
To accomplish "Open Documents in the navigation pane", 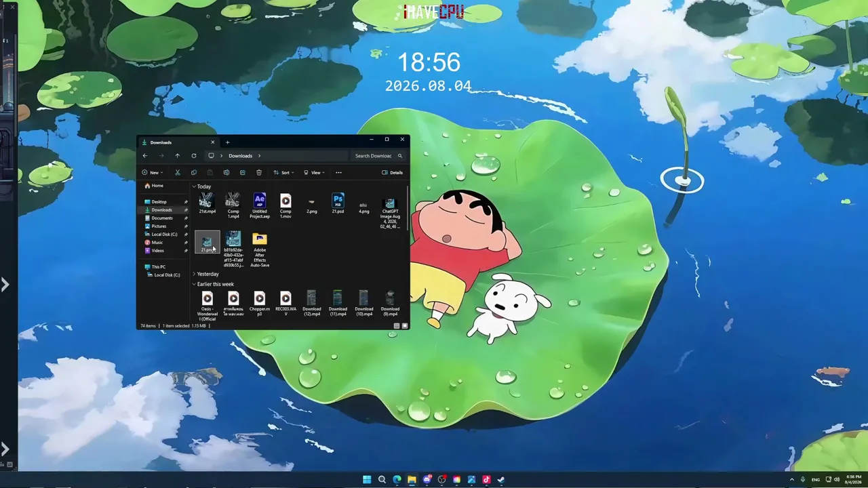I will [159, 218].
